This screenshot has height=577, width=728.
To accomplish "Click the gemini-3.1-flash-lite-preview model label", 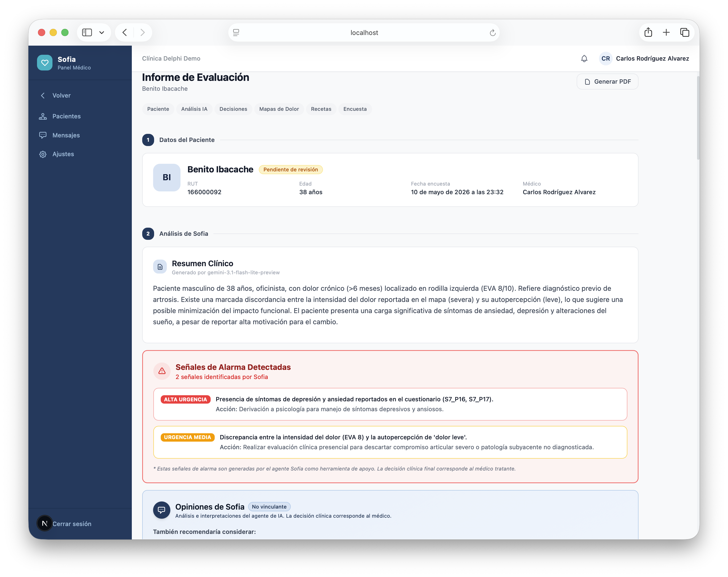I will pos(243,273).
